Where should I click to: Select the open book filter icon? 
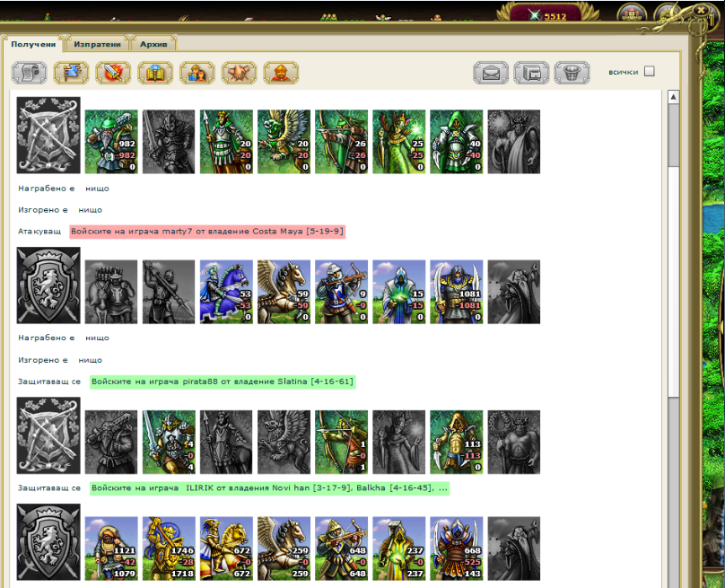(x=155, y=73)
